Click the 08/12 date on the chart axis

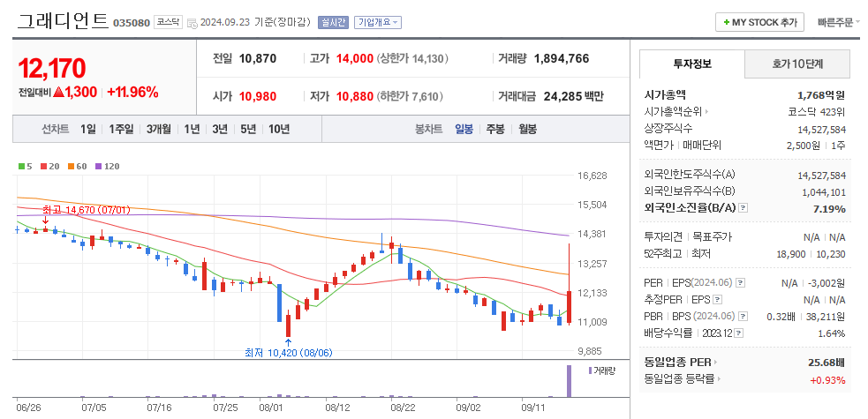[x=337, y=408]
